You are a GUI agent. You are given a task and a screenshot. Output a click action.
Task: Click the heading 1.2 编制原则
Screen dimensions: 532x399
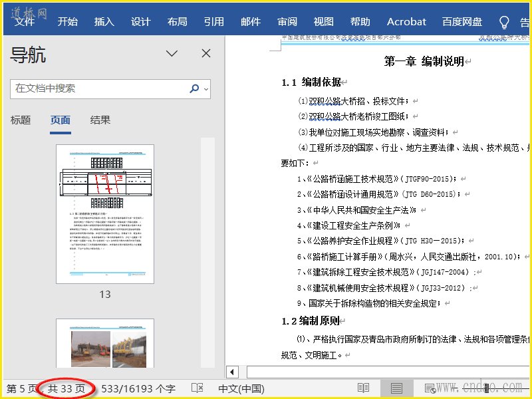pos(311,321)
